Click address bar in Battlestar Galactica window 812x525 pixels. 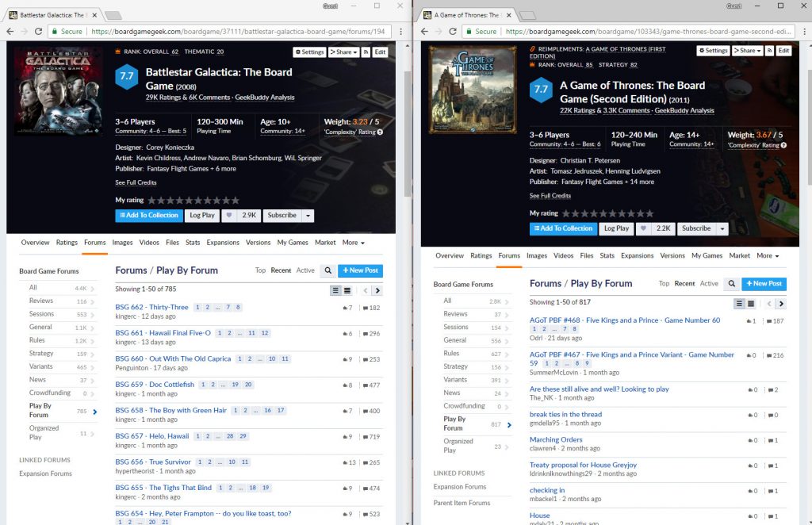click(x=220, y=31)
